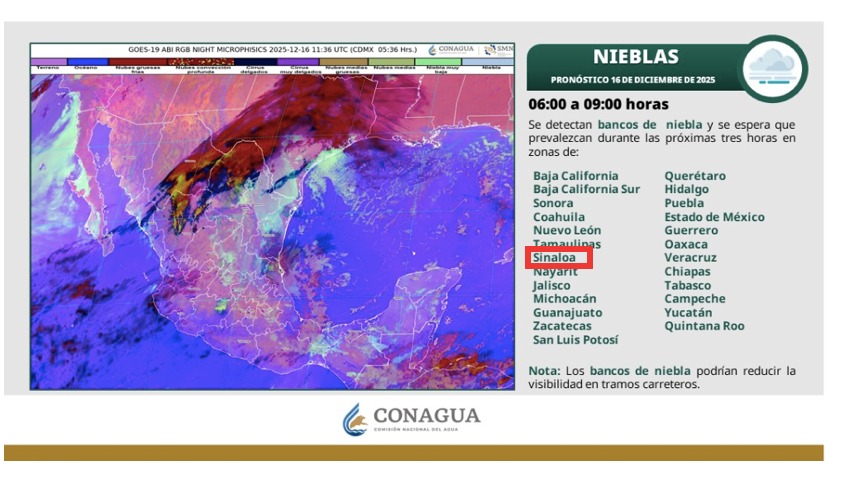Select the Nubes medias olive green swatch
The image size is (848, 488).
(391, 62)
